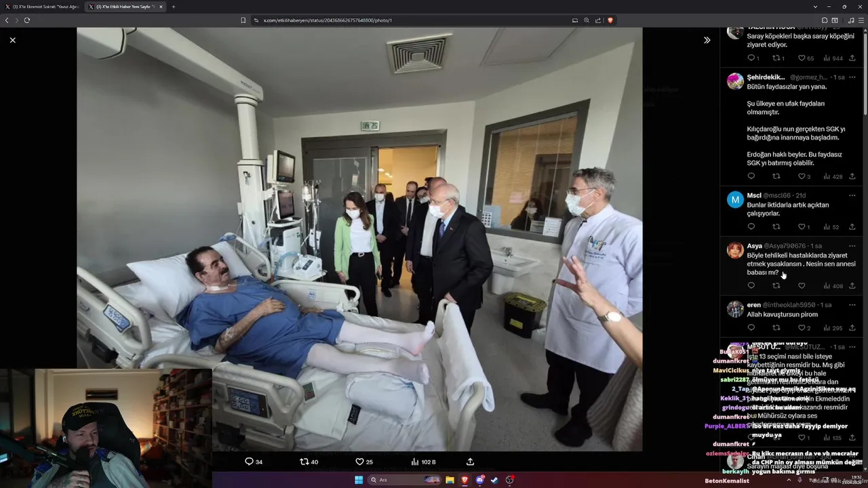
Task: Reply to the "Saray köpekleri" comment
Action: (753, 58)
